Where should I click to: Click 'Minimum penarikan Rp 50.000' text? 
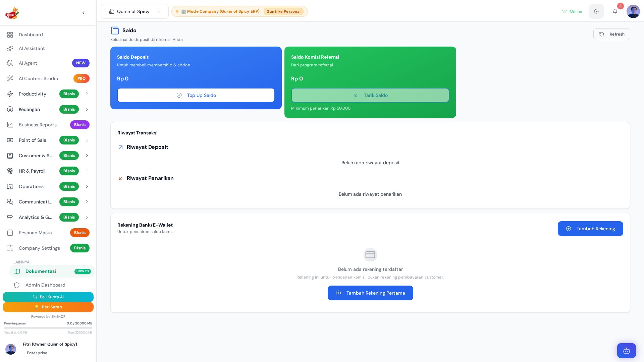click(321, 108)
